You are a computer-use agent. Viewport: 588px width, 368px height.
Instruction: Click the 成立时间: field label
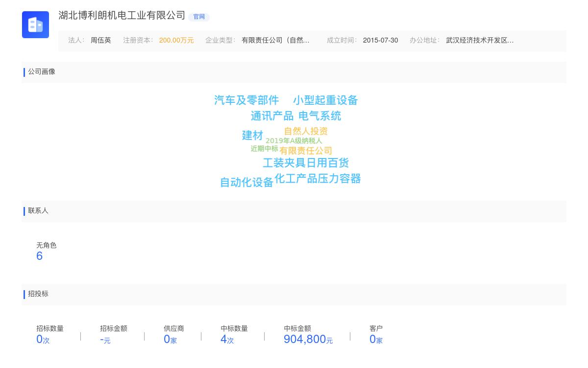click(342, 41)
